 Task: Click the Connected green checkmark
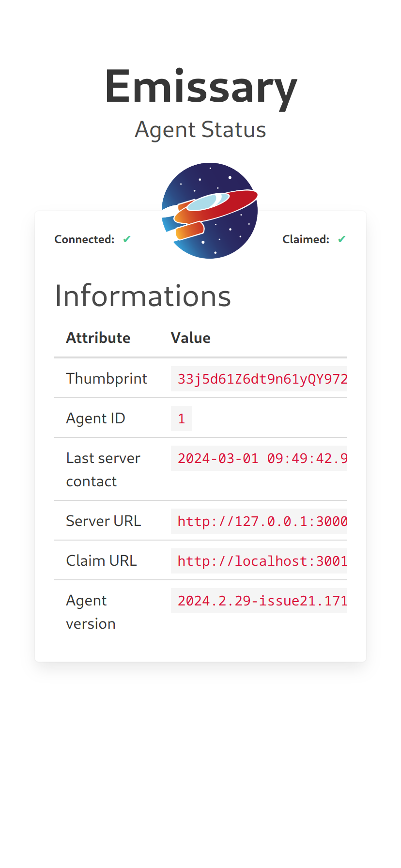[x=127, y=239]
